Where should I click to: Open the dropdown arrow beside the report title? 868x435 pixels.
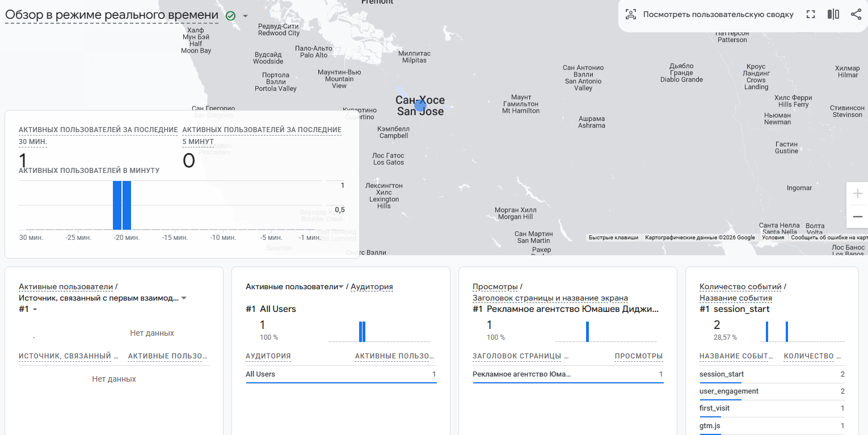(245, 16)
